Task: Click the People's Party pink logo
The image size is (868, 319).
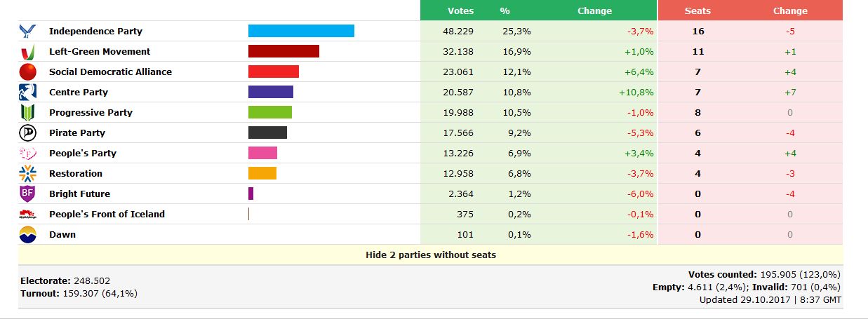Action: pos(27,154)
